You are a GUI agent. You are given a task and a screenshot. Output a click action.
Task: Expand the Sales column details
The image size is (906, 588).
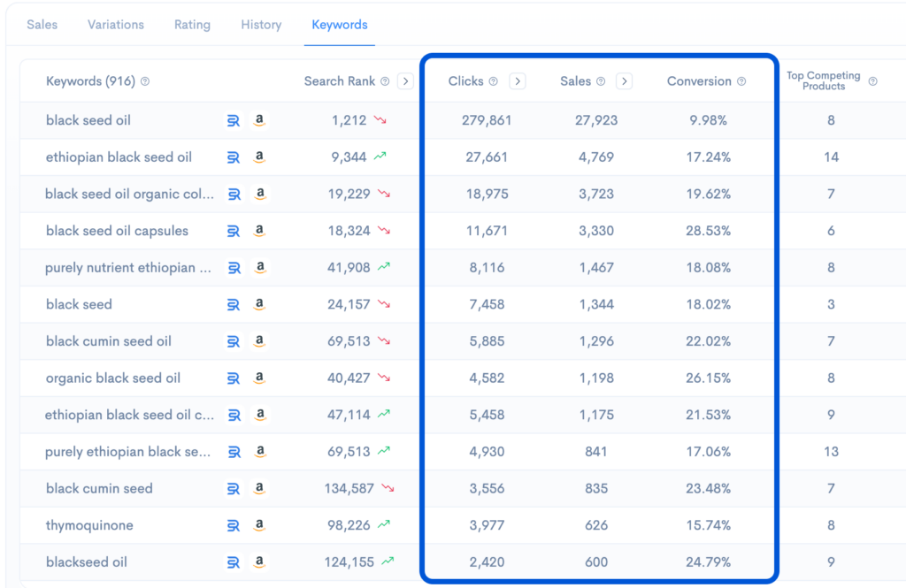[x=626, y=80]
